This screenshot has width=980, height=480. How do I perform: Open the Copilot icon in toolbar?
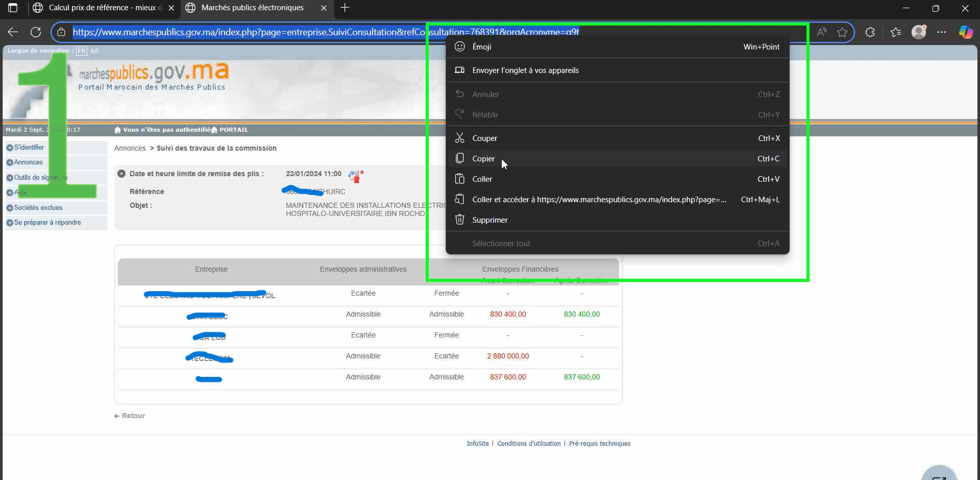(x=965, y=32)
